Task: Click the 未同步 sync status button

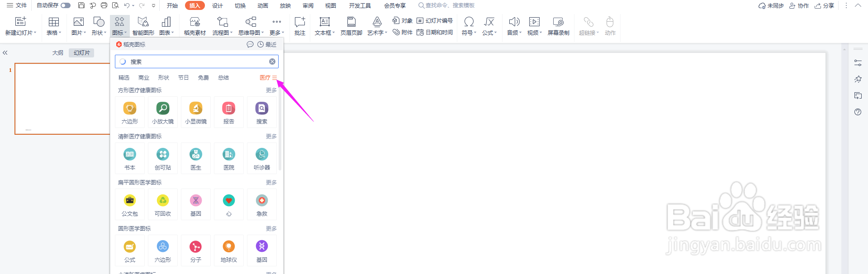Action: 771,5
